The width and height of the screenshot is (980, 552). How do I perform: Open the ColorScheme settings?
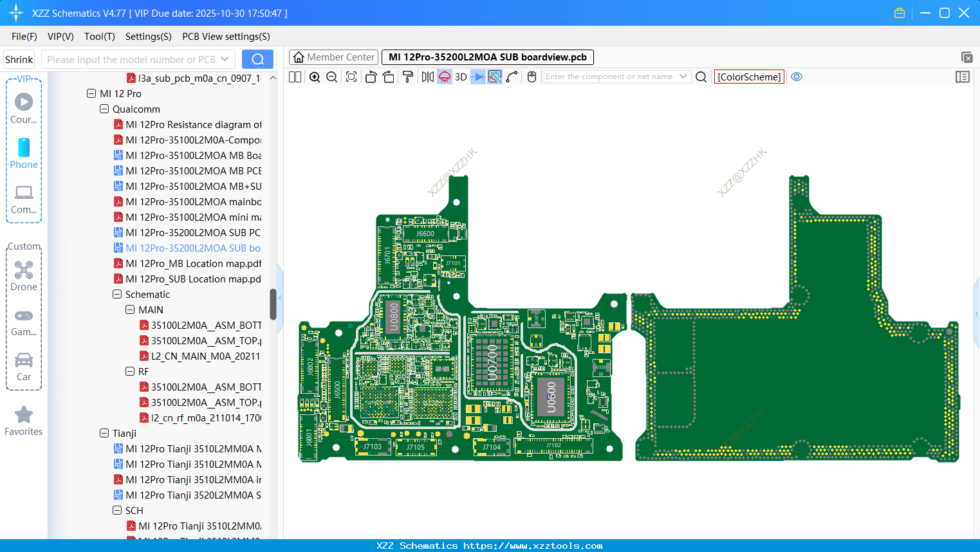[749, 77]
